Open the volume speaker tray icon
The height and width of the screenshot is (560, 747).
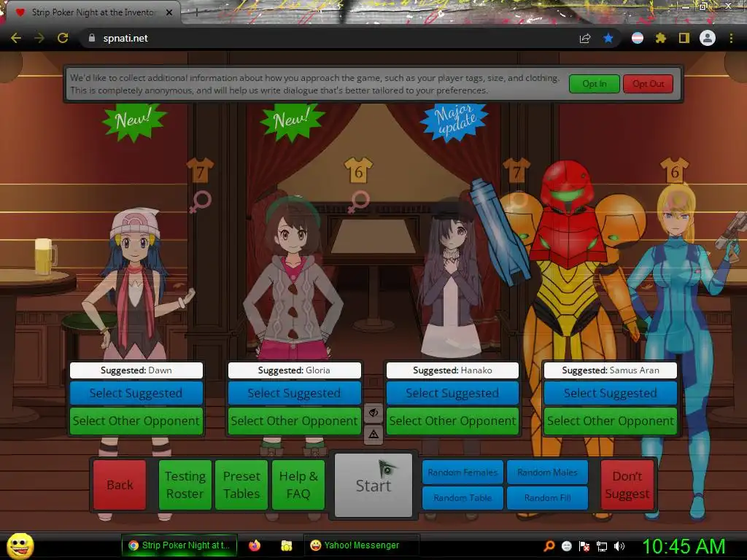[619, 546]
